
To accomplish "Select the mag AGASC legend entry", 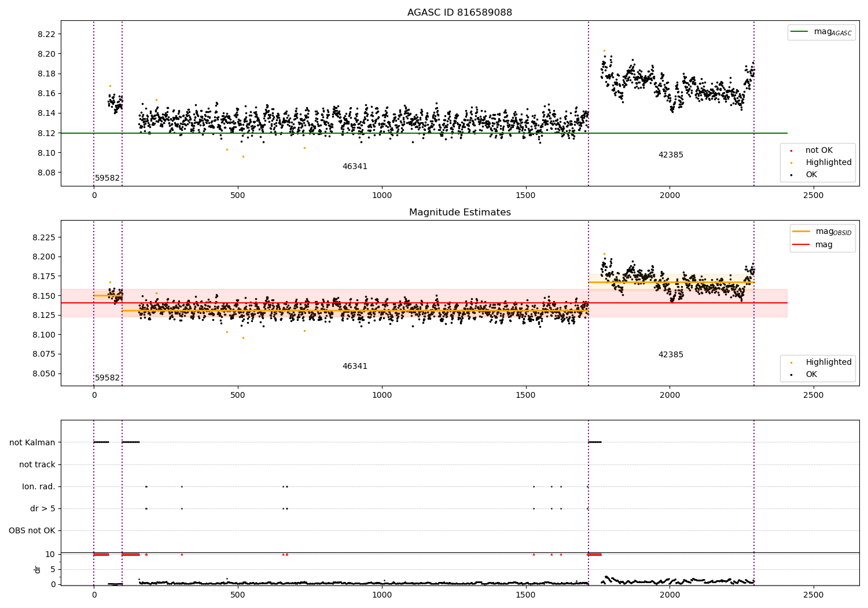I will pos(821,32).
